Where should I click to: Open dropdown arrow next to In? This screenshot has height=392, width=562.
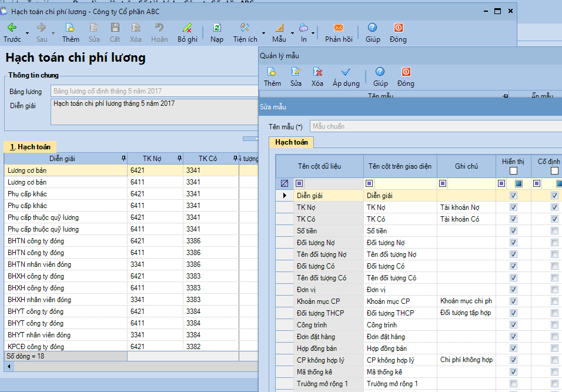(313, 33)
